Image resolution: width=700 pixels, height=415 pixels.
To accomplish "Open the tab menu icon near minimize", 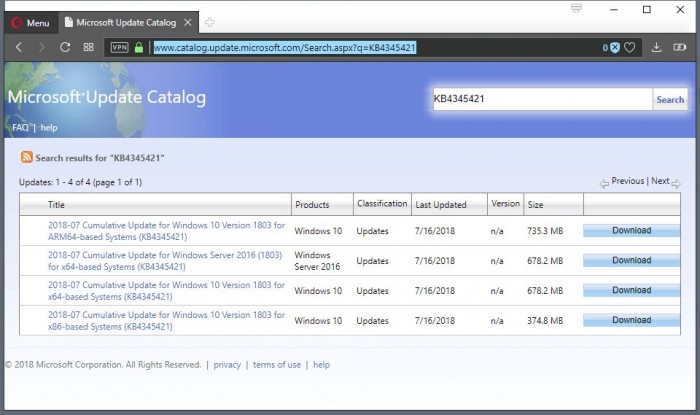I will [x=576, y=8].
